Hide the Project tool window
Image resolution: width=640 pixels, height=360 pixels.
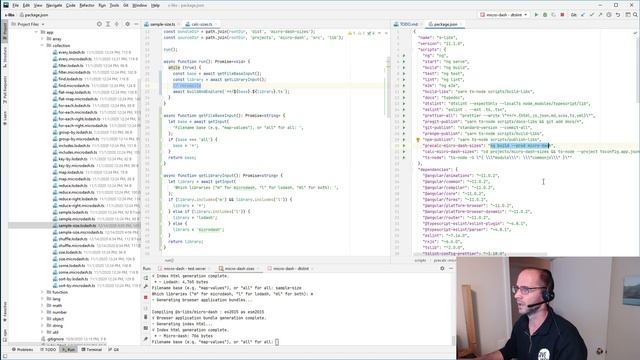pos(136,24)
